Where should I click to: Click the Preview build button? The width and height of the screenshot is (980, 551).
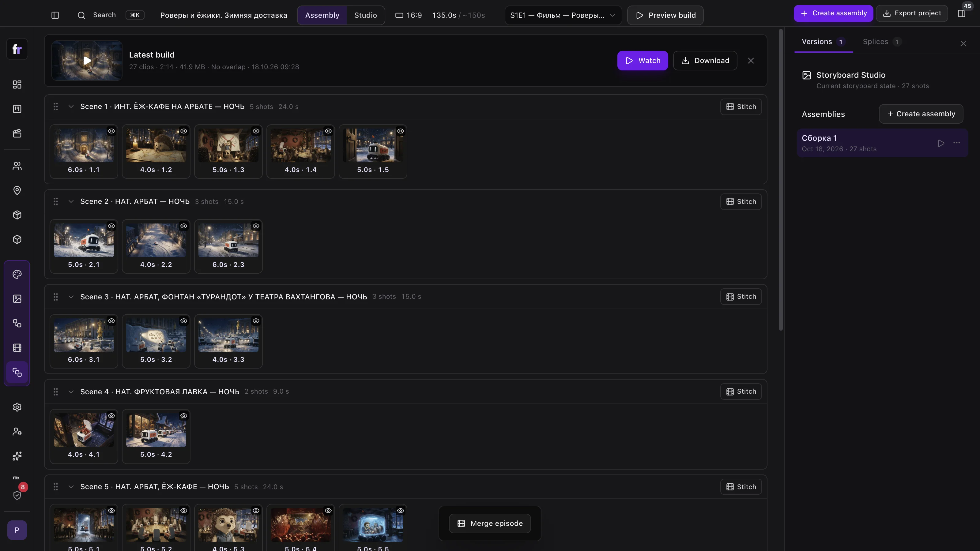665,15
